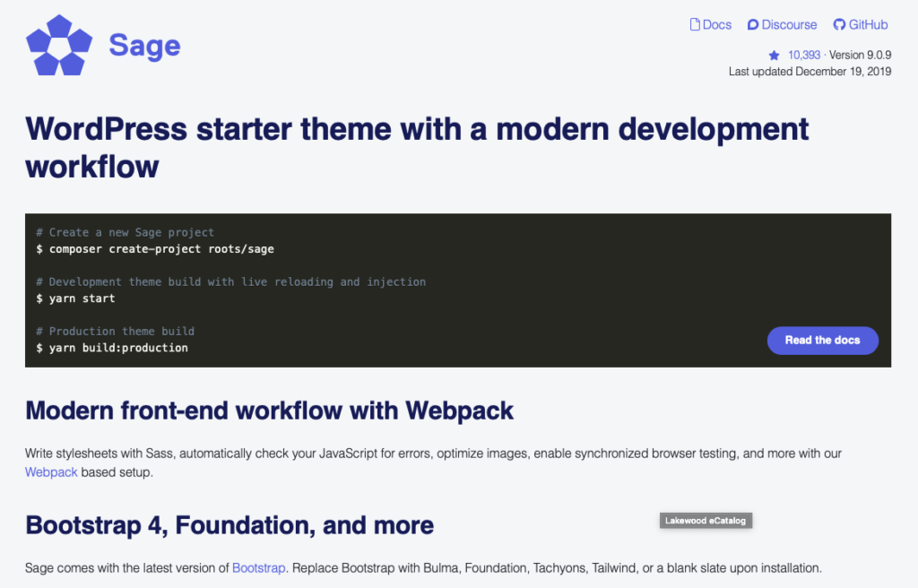This screenshot has width=918, height=588.
Task: Click the Lakewood eCatalog tooltip label
Action: tap(706, 521)
